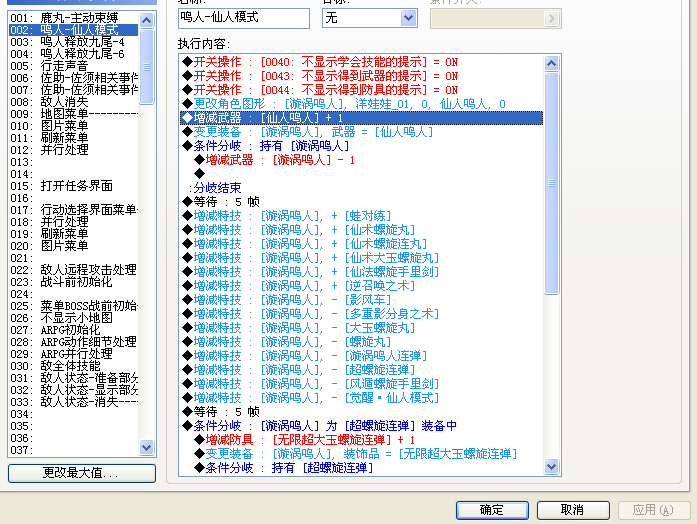Select 增减特技 - [漩涡鸣人连弹] command
The width and height of the screenshot is (697, 524).
[x=361, y=356]
